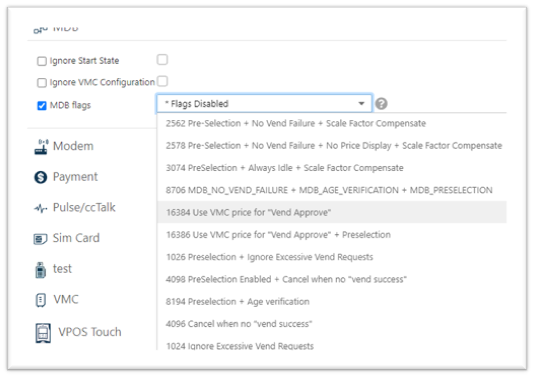This screenshot has width=534, height=377.
Task: Click the Payment dollar icon
Action: [x=41, y=177]
